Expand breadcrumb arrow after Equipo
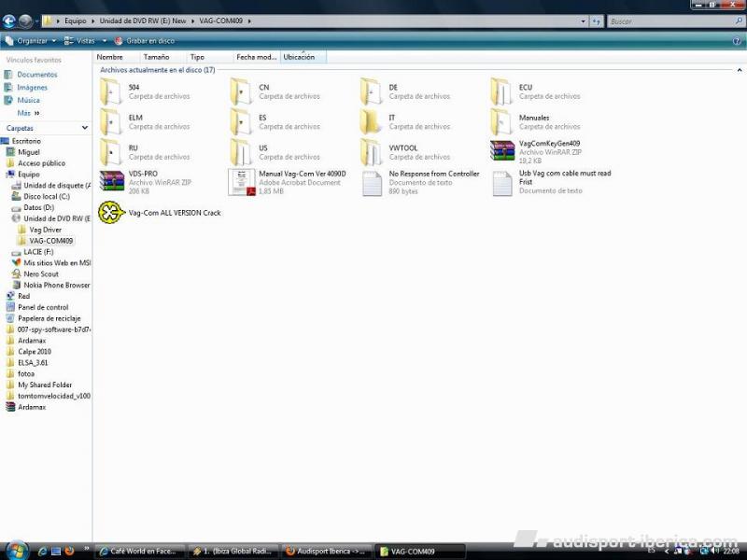Screen dimensions: 747x560 (x=92, y=21)
